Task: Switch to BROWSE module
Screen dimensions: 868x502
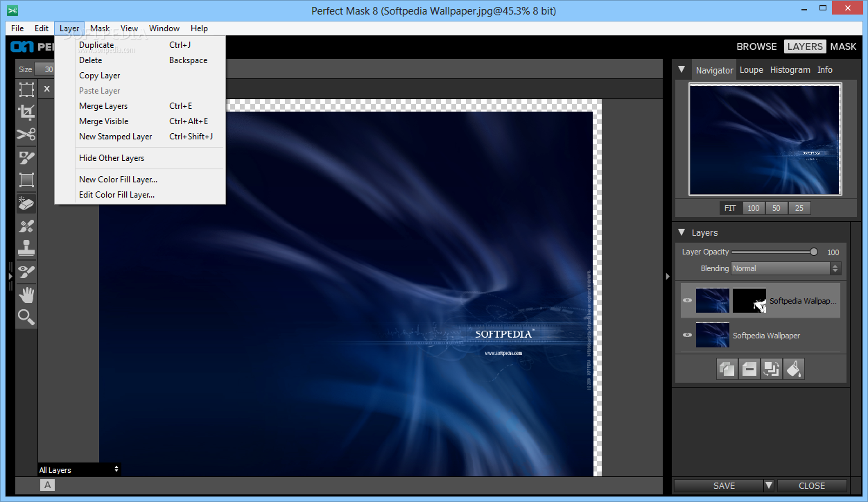Action: [x=756, y=46]
